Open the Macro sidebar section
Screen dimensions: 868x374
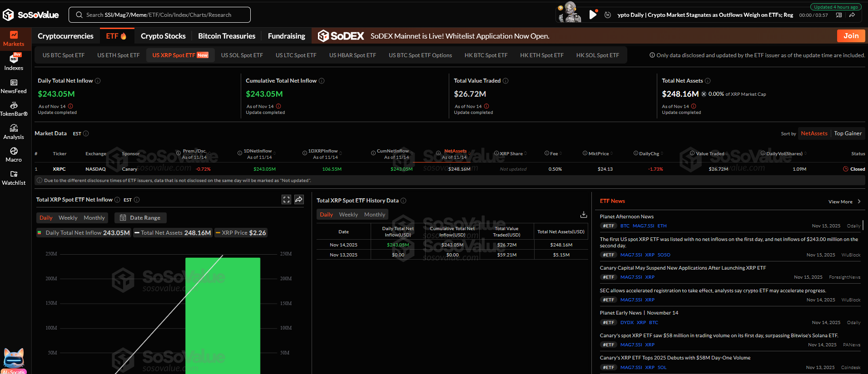point(14,155)
